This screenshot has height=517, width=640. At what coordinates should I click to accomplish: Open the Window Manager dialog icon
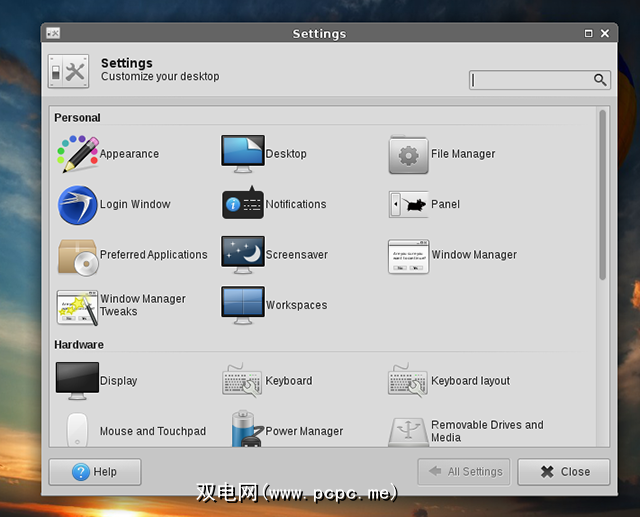[409, 257]
